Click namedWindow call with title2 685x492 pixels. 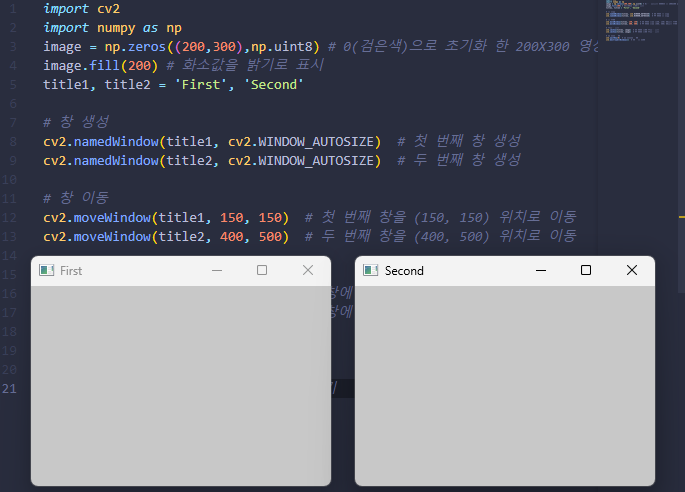(x=212, y=161)
